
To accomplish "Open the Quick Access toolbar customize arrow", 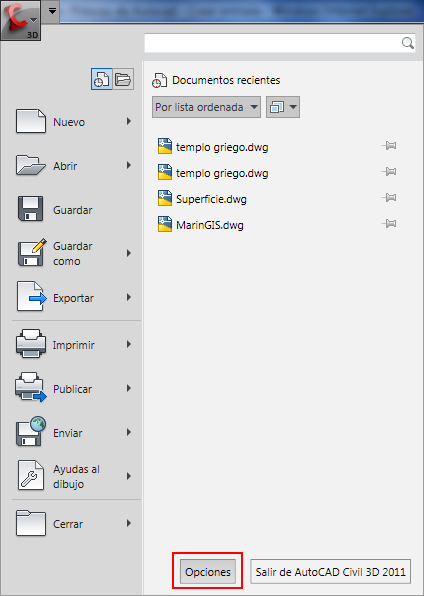I will [x=52, y=11].
